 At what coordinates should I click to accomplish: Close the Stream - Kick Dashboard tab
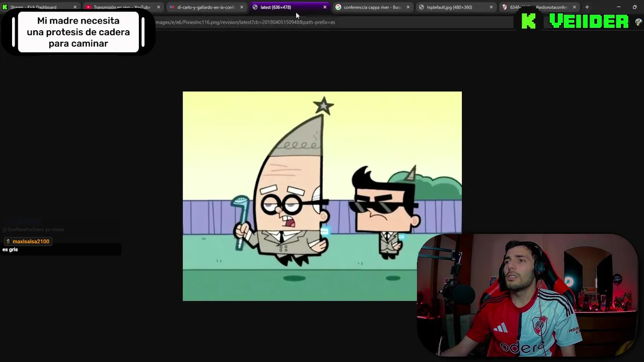click(x=75, y=7)
